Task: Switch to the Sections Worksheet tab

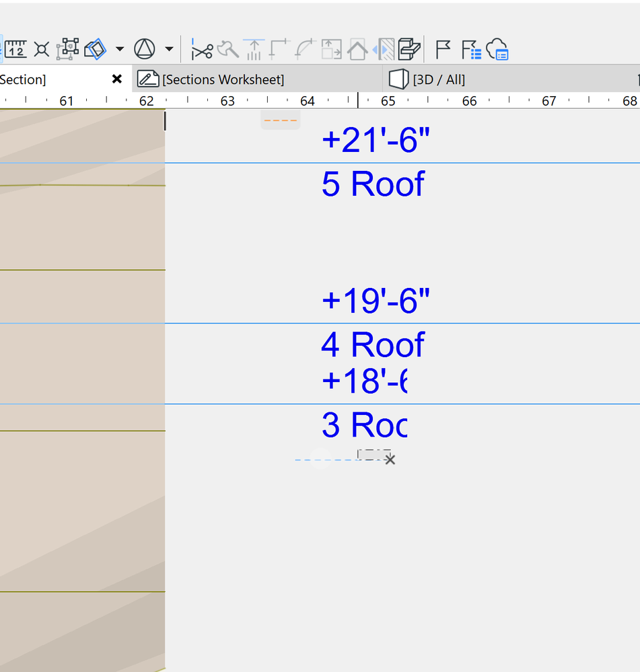Action: 257,79
